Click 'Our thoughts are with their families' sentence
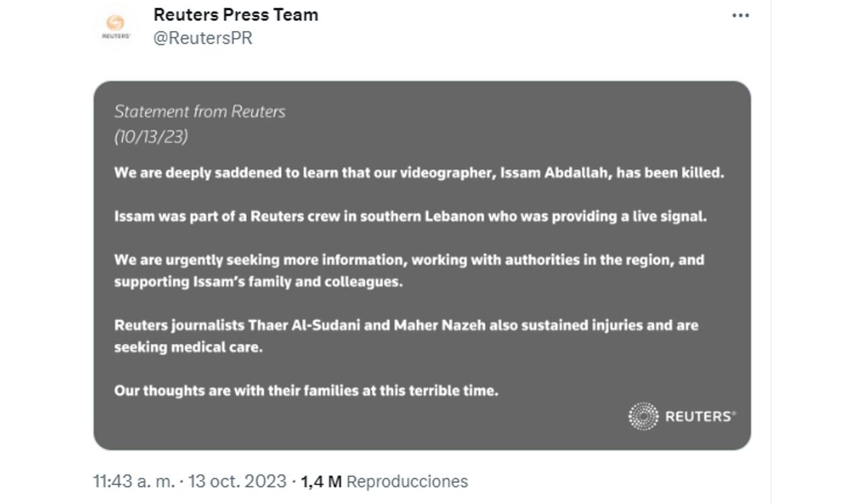The width and height of the screenshot is (861, 504). tap(306, 390)
